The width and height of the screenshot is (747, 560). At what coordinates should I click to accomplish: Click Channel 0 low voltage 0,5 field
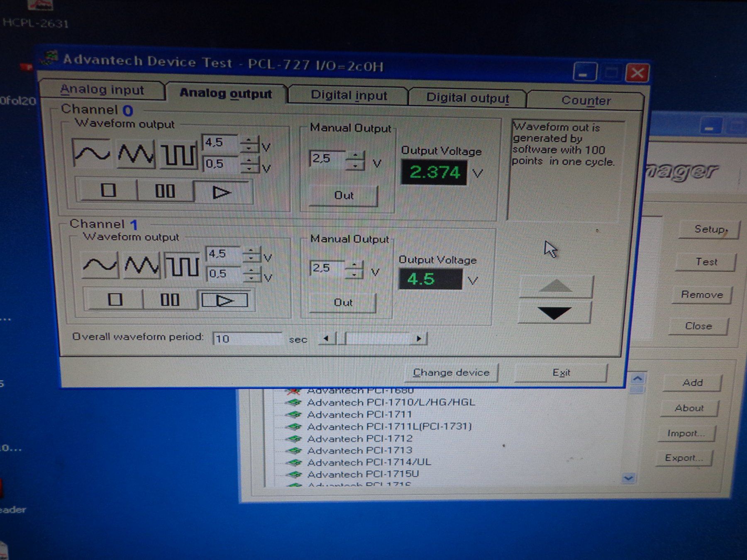220,163
